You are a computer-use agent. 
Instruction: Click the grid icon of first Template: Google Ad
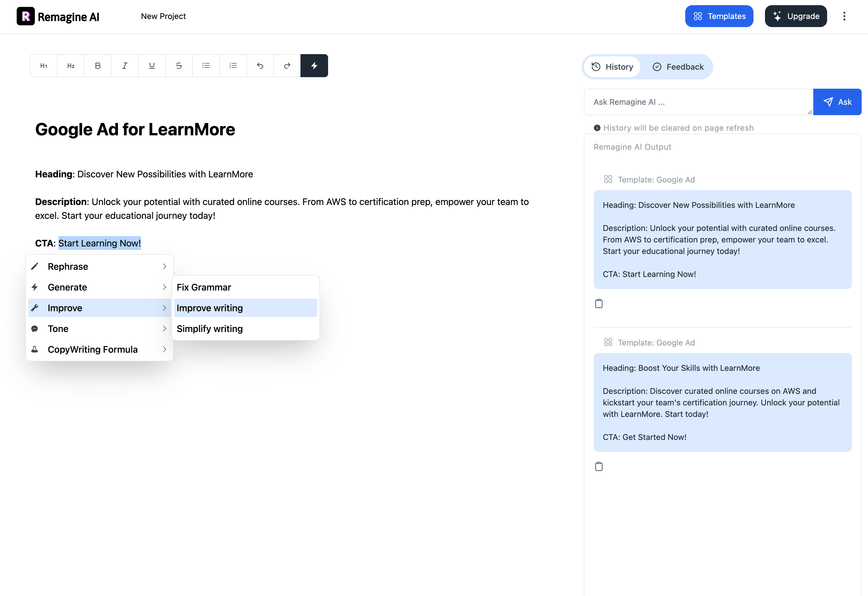tap(608, 179)
